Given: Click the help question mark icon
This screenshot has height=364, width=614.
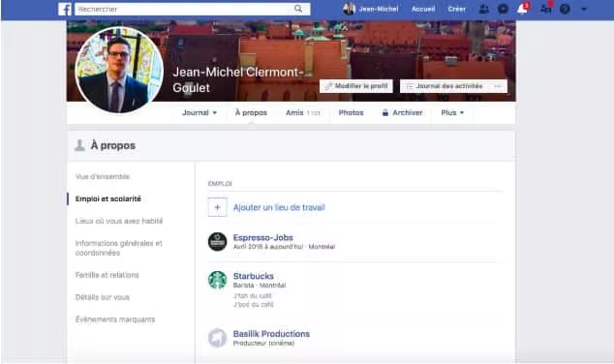Looking at the screenshot, I should click(x=565, y=9).
